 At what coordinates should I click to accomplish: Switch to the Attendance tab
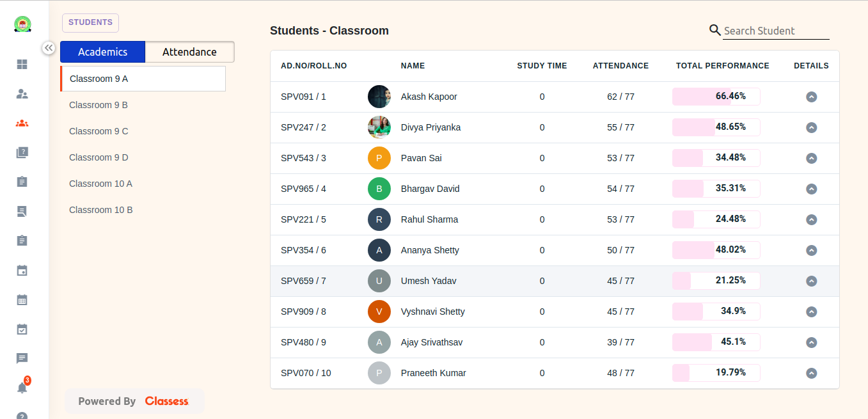pyautogui.click(x=189, y=52)
